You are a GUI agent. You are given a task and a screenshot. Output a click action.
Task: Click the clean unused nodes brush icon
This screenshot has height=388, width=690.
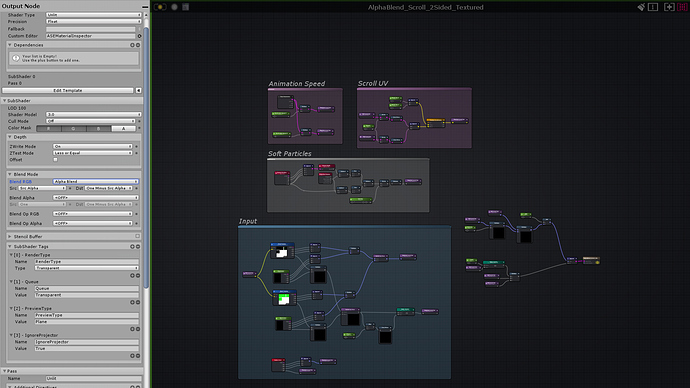641,7
